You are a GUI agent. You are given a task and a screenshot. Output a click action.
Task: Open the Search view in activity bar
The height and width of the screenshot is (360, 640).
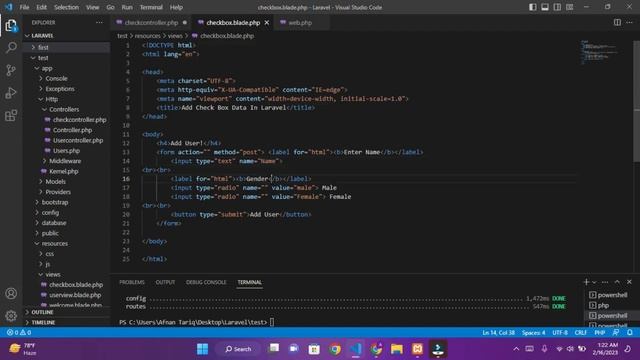[11, 48]
